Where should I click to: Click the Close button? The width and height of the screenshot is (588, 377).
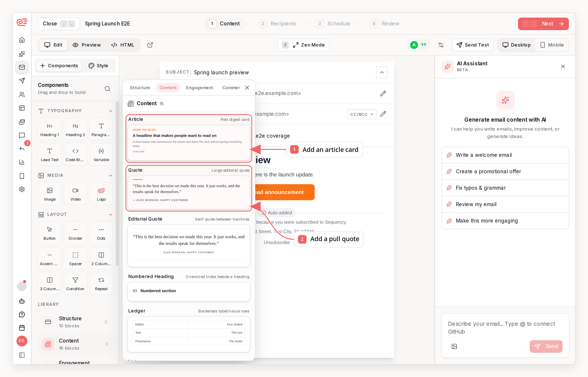coord(59,24)
